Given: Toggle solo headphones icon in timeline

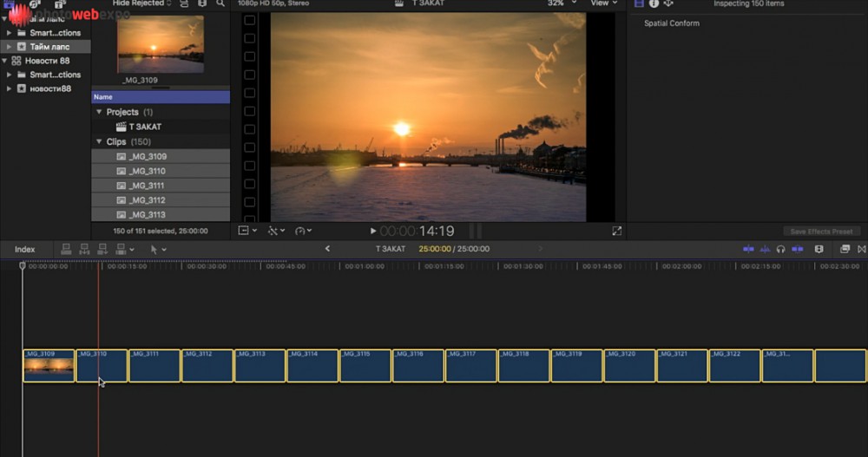Looking at the screenshot, I should (781, 250).
